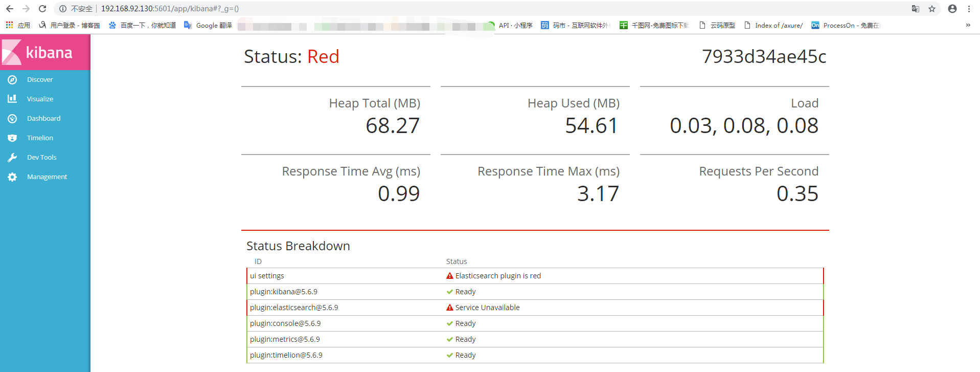Click green check for plugin:kibana@5.6.9

click(450, 292)
